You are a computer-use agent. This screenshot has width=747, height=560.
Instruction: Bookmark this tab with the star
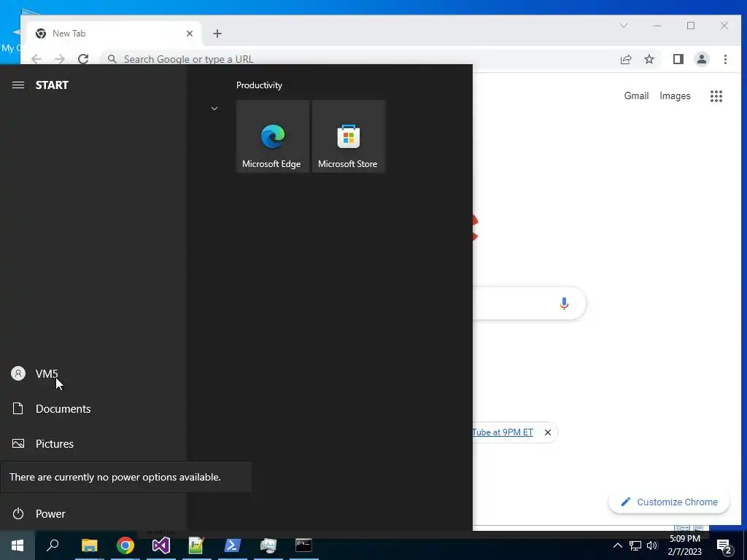click(x=649, y=59)
